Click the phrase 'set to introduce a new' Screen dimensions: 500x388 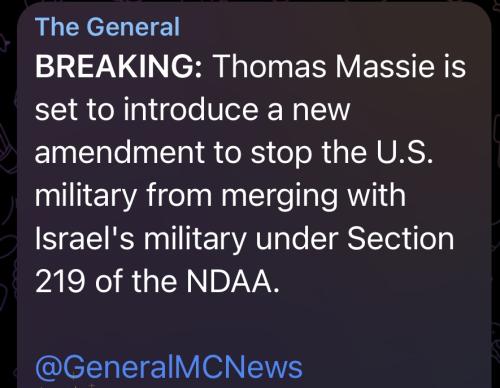click(192, 109)
